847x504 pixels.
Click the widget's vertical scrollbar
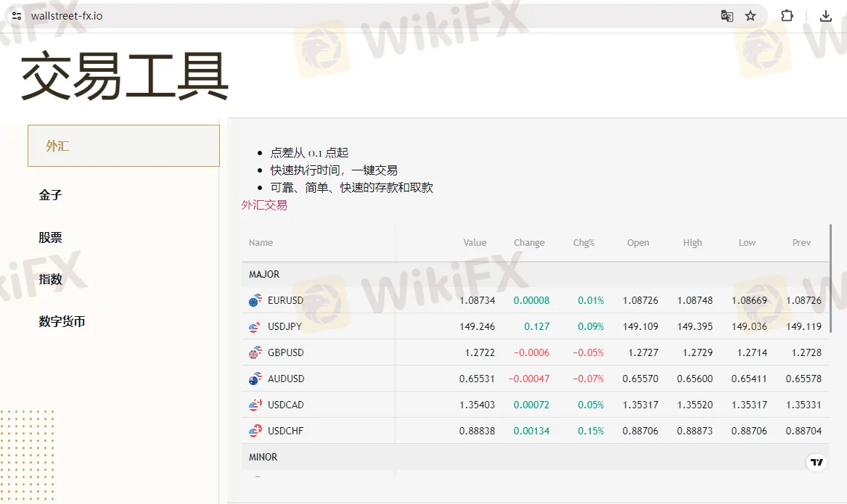831,278
